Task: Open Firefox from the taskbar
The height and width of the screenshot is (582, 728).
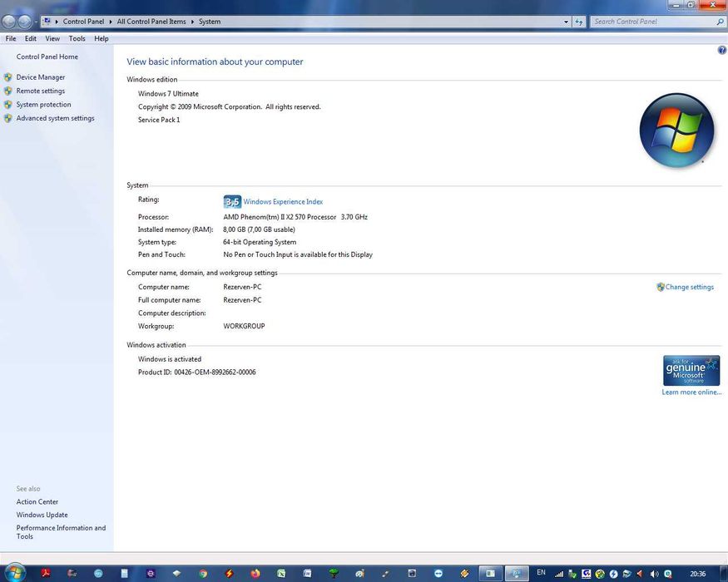Action: point(255,573)
